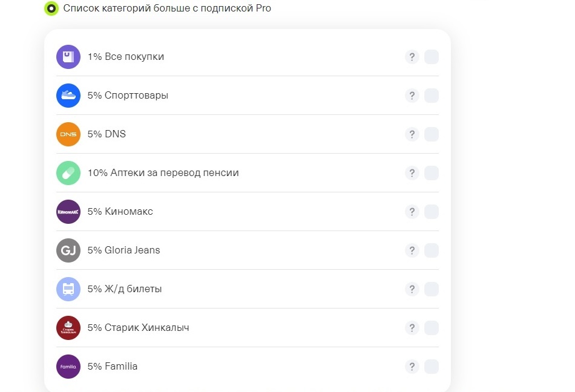This screenshot has height=392, width=575.
Task: Check the box for 1% Все покупки
Action: [x=432, y=57]
